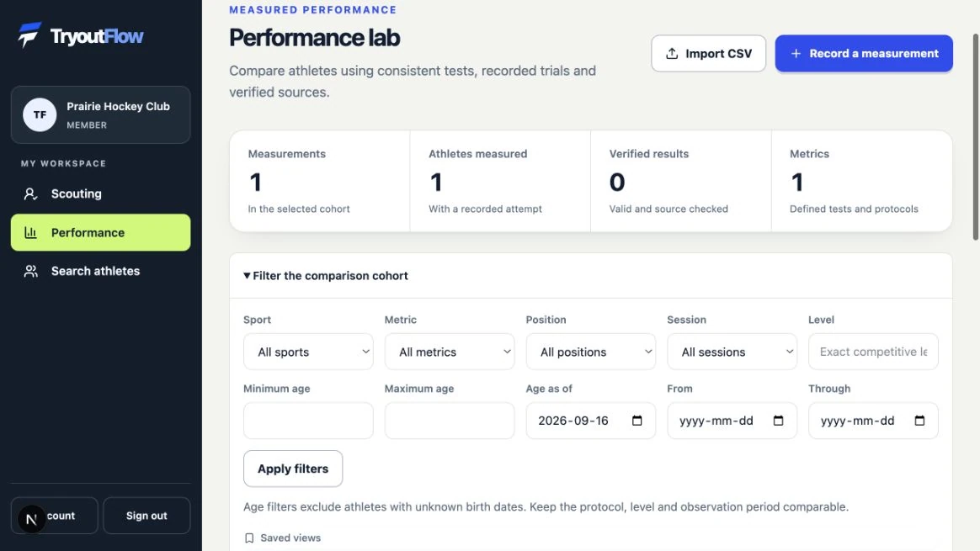Click the Performance bar chart icon
The image size is (980, 551).
(30, 232)
